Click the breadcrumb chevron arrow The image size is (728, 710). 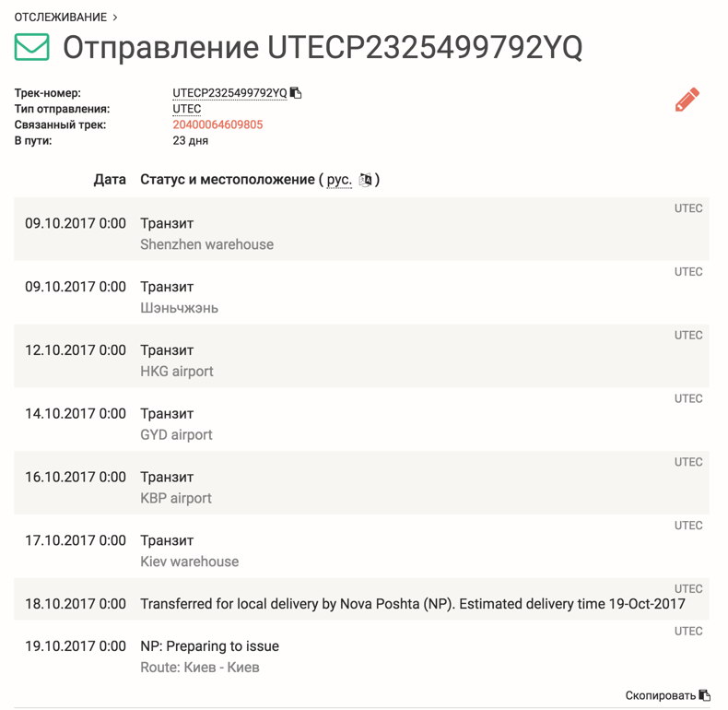pyautogui.click(x=115, y=17)
